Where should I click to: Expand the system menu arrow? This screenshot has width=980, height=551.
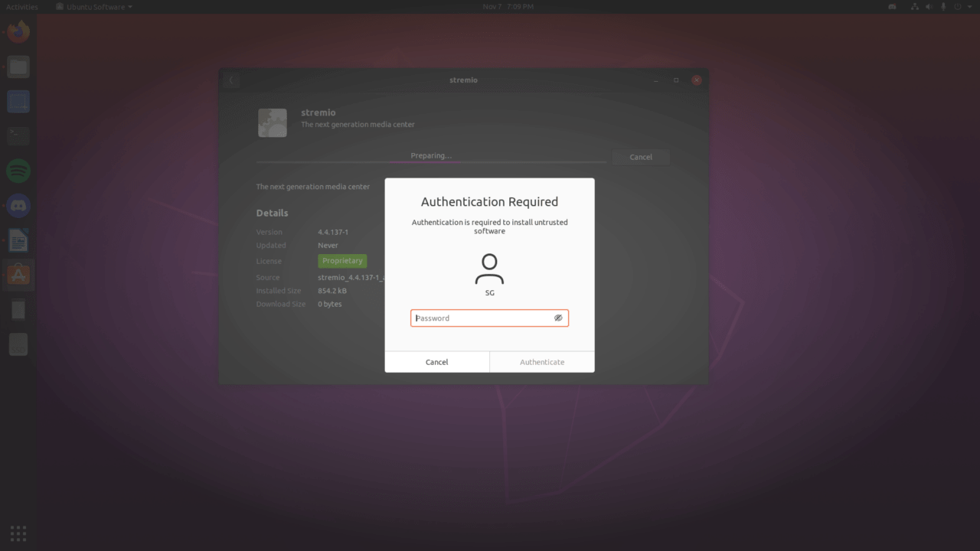coord(970,7)
